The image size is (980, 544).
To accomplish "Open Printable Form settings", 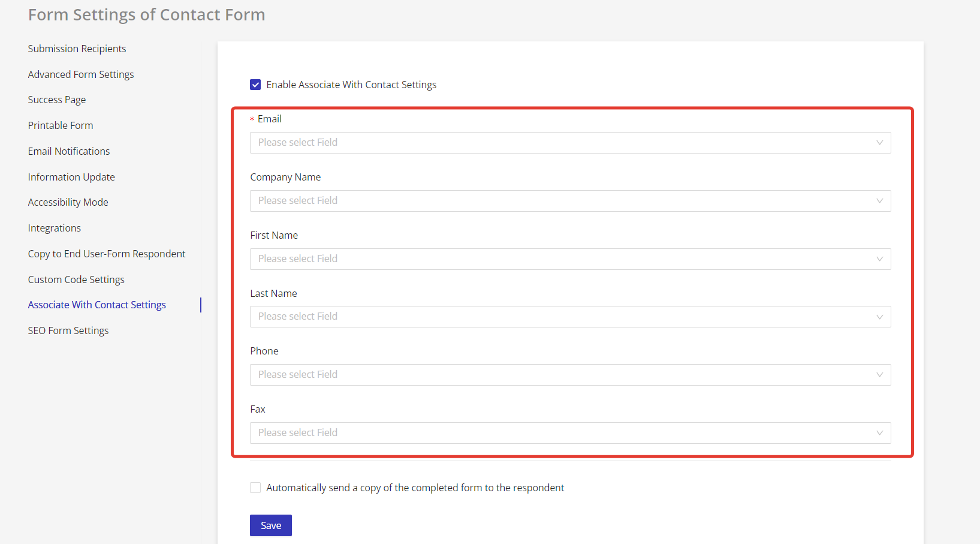I will tap(61, 125).
